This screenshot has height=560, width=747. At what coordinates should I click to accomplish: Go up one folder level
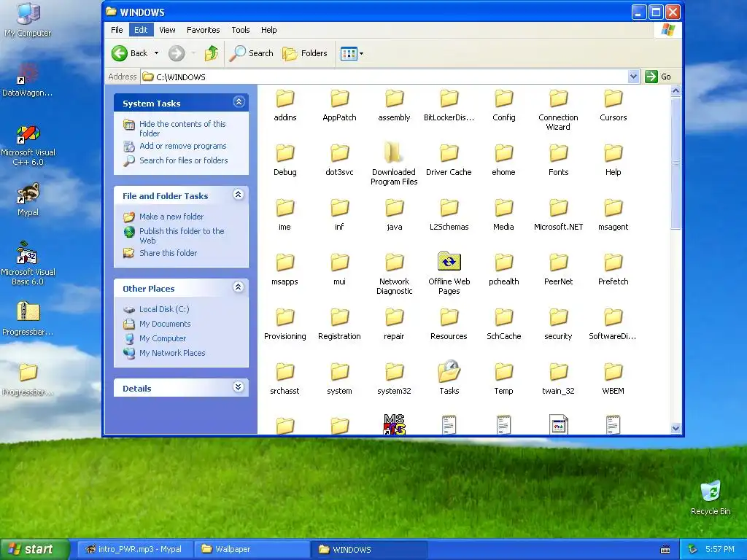(x=211, y=53)
